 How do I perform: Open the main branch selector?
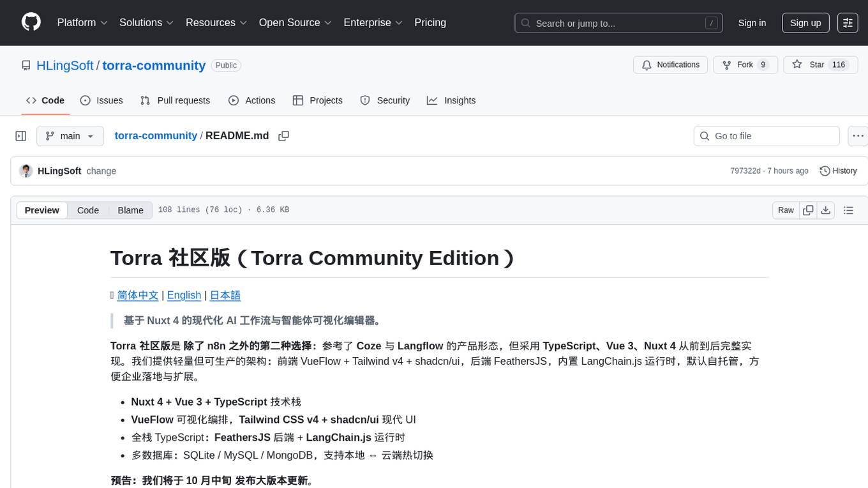[70, 136]
